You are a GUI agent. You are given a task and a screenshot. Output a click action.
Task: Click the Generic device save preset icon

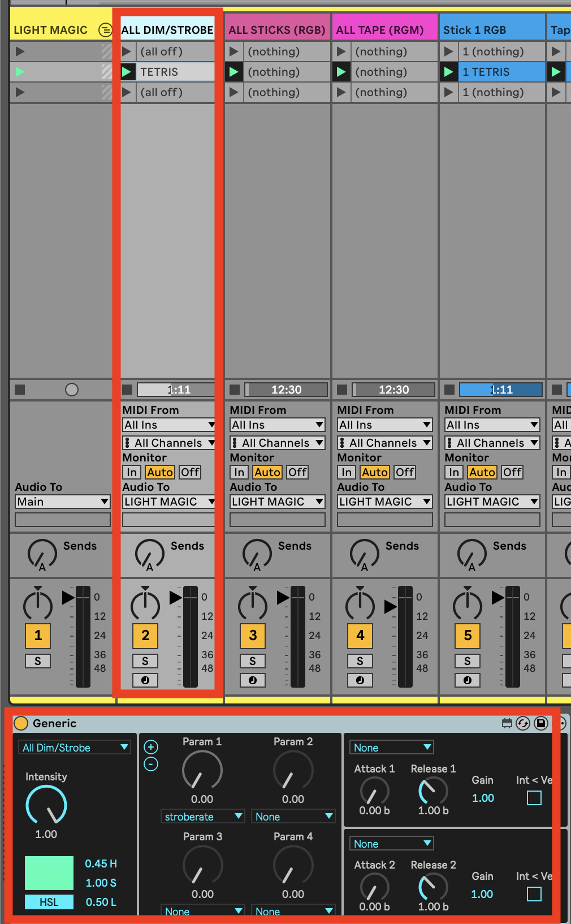point(541,723)
